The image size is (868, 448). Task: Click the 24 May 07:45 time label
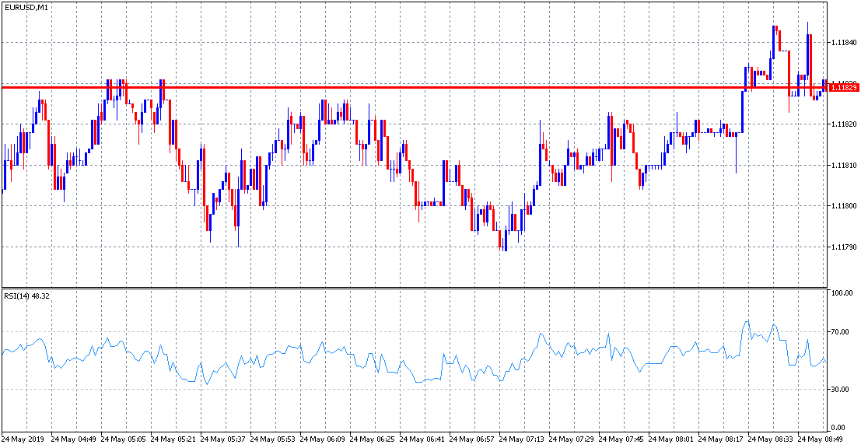tap(623, 439)
